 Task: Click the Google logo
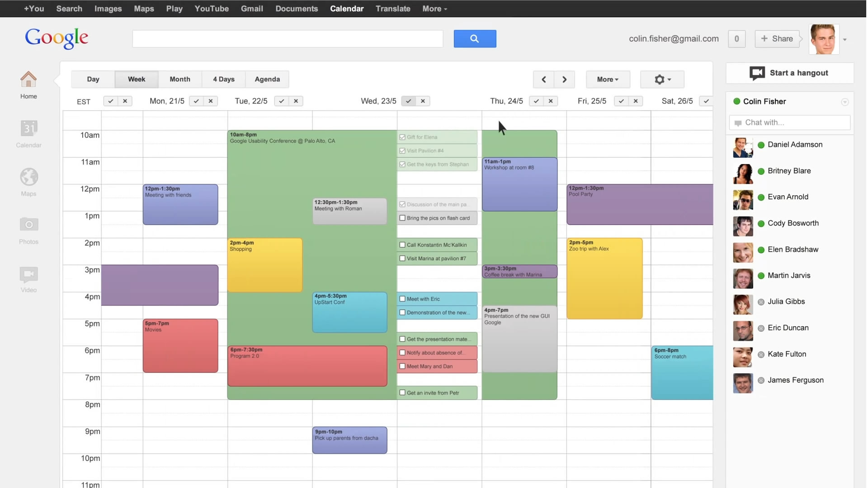(57, 38)
